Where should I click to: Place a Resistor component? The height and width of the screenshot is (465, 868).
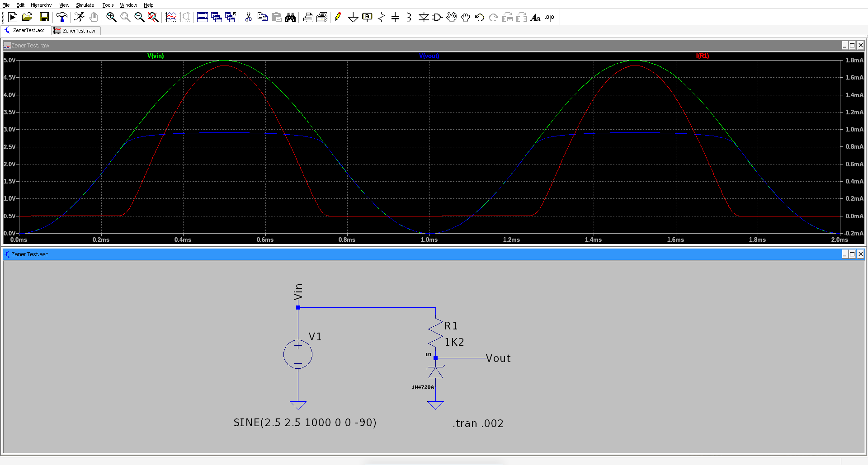tap(382, 17)
